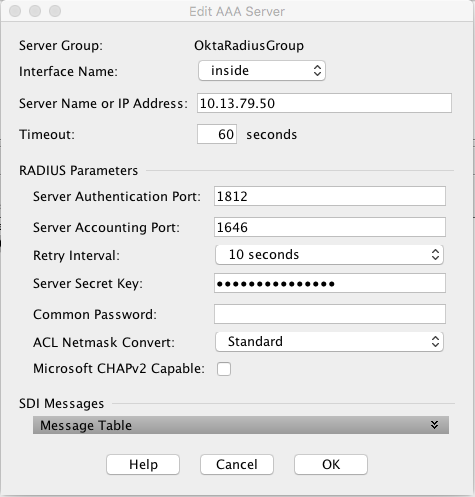The height and width of the screenshot is (497, 475).
Task: Click the Help button
Action: (143, 464)
